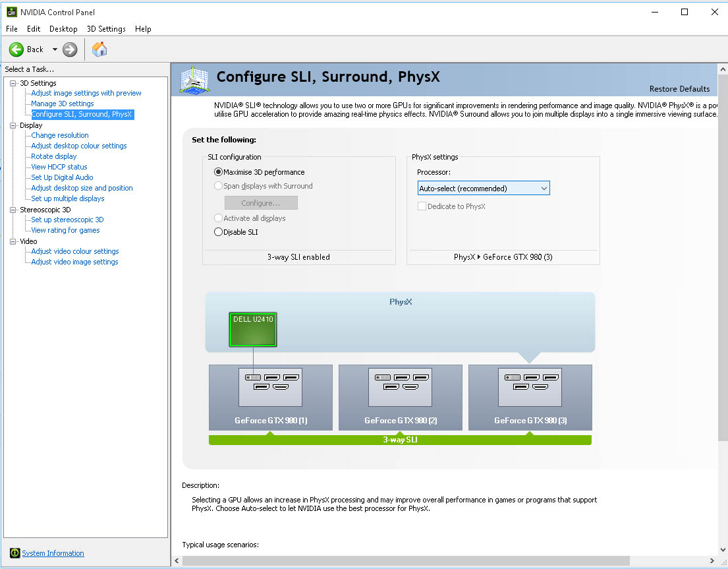Go to Adjust image settings with preview
Image resolution: width=728 pixels, height=569 pixels.
[86, 93]
